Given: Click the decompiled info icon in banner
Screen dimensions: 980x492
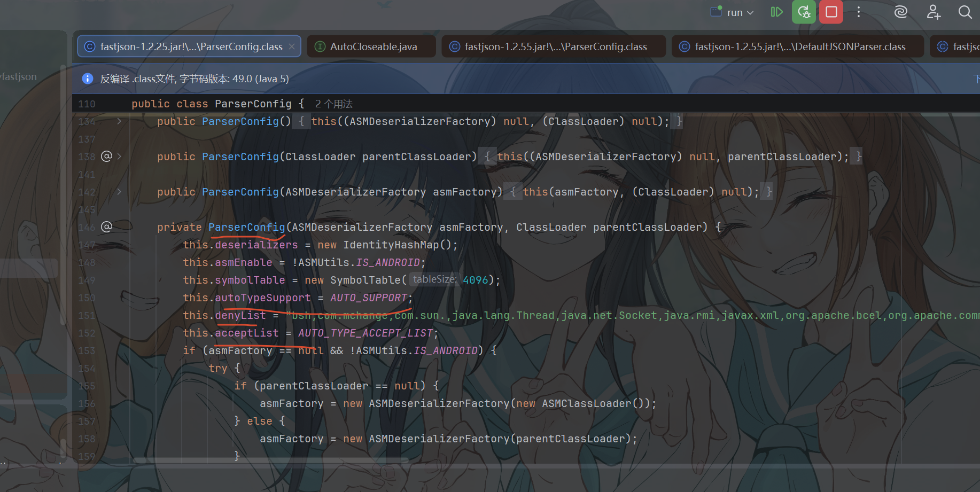Looking at the screenshot, I should coord(88,79).
